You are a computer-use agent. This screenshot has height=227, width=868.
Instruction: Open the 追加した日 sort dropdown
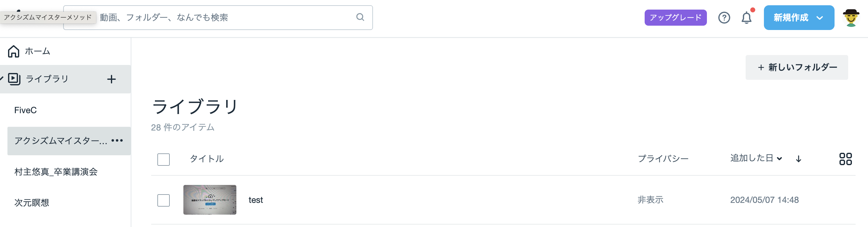[x=756, y=158]
